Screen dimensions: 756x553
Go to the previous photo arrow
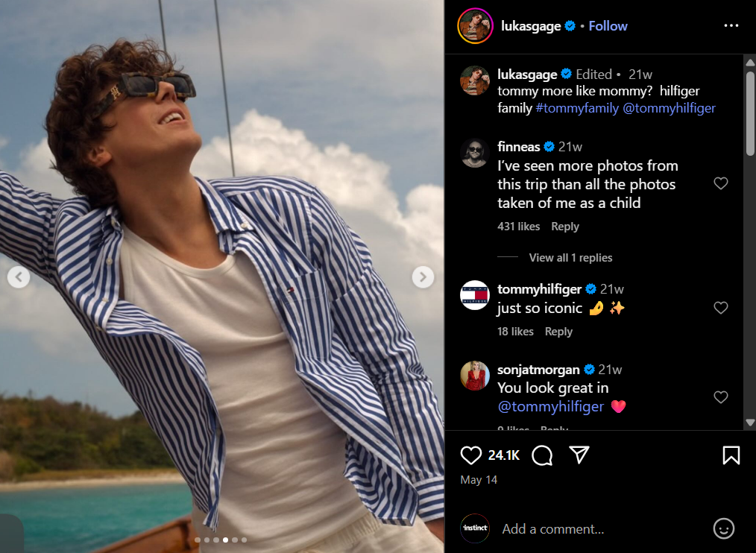click(x=19, y=277)
